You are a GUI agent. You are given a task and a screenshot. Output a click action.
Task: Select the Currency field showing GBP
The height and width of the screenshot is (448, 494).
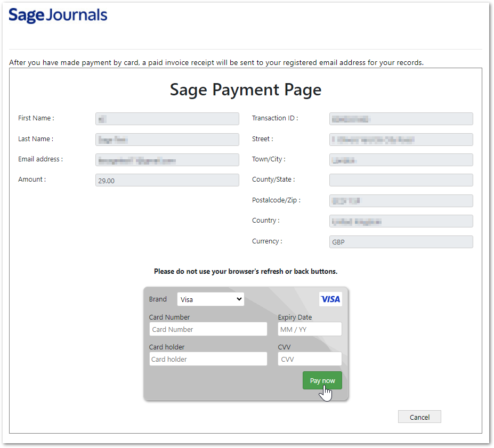401,242
